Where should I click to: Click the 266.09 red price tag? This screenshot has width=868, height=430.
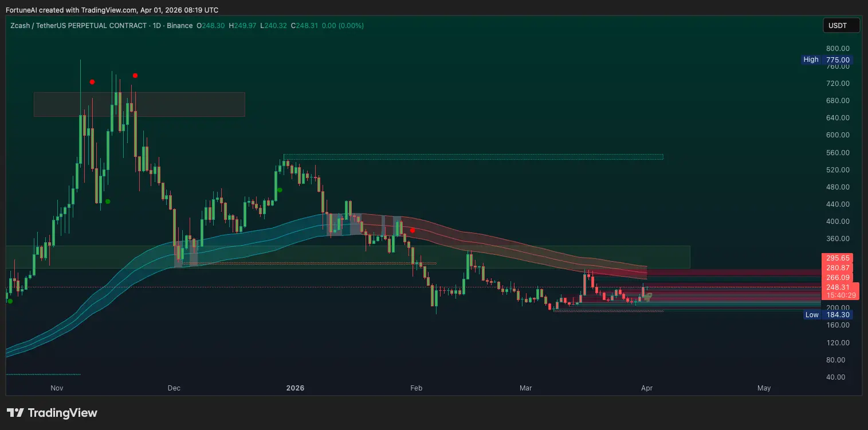click(838, 278)
